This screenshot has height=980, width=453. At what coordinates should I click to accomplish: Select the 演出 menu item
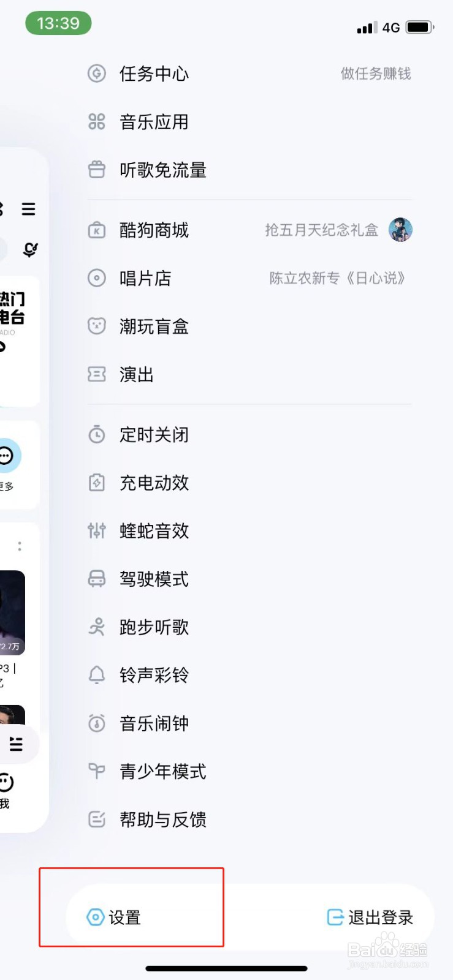click(249, 374)
